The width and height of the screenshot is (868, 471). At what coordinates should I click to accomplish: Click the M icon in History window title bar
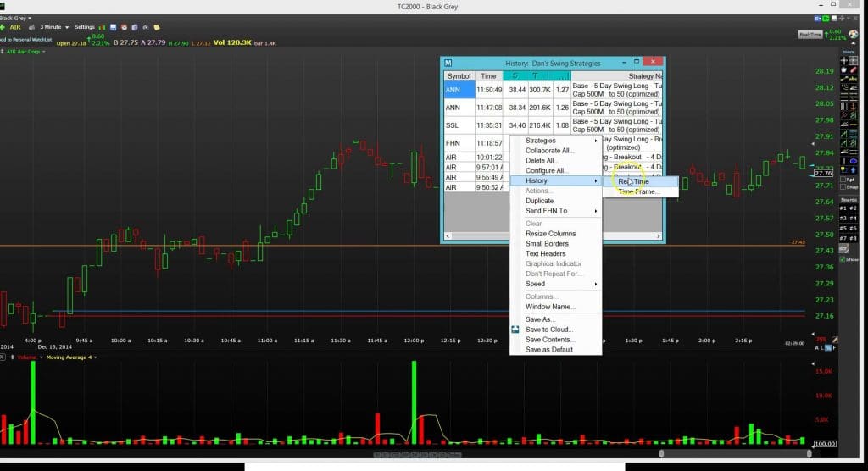pos(448,63)
